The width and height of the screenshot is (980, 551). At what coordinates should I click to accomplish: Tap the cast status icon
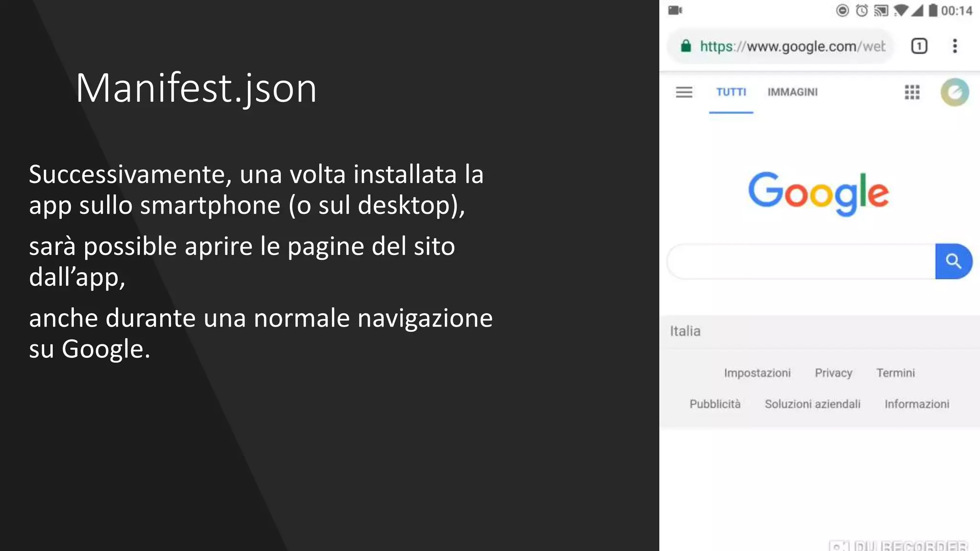click(x=881, y=10)
